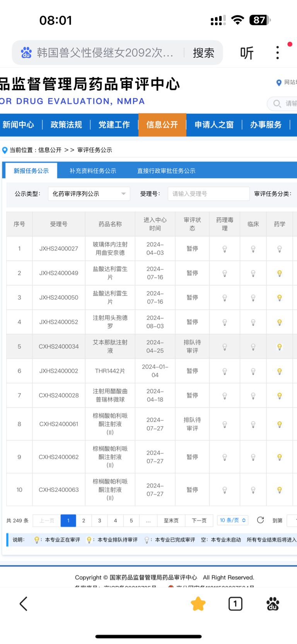Viewport: 297px width, 644px height.
Task: Click the 至末页 button
Action: [171, 521]
